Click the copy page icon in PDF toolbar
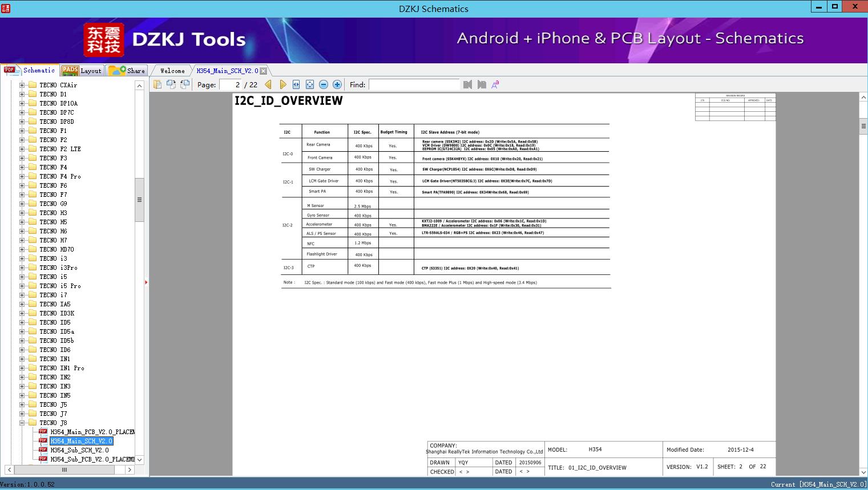The width and height of the screenshot is (868, 490). (x=158, y=84)
